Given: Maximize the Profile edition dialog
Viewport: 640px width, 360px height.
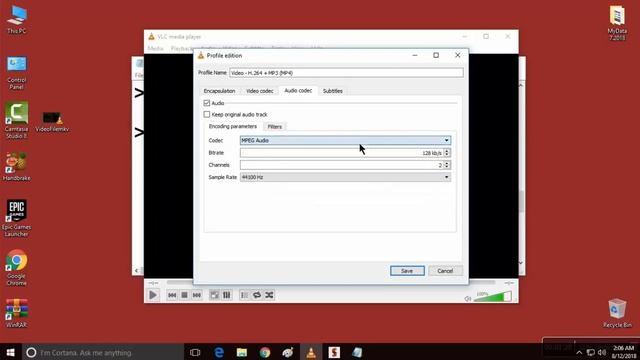Looking at the screenshot, I should click(x=436, y=55).
